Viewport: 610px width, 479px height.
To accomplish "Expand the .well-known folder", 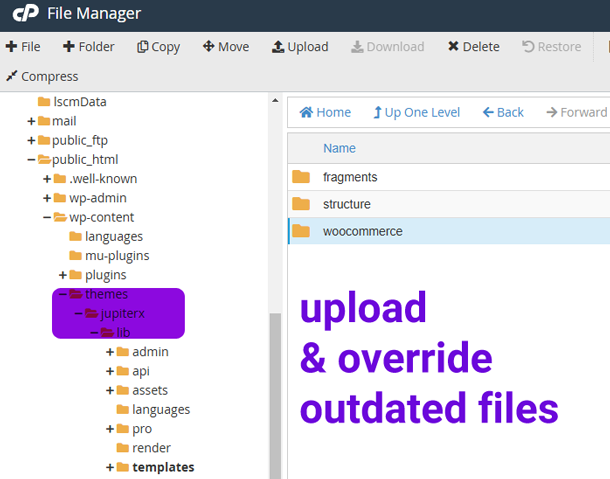I will tap(47, 179).
